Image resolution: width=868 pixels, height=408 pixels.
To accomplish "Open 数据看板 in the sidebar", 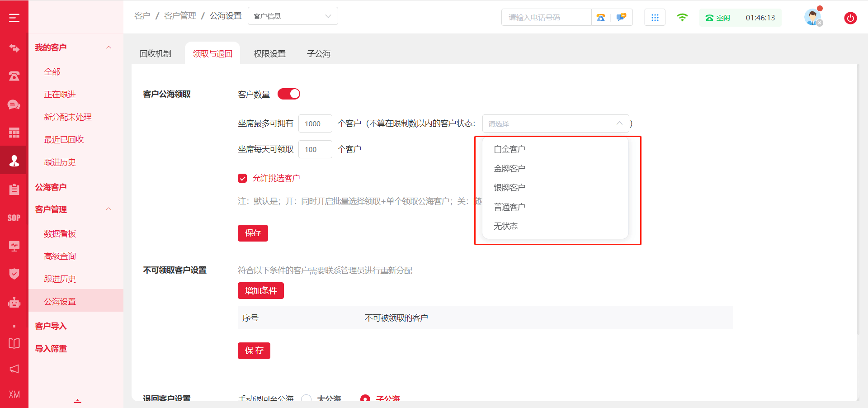I will tap(60, 234).
